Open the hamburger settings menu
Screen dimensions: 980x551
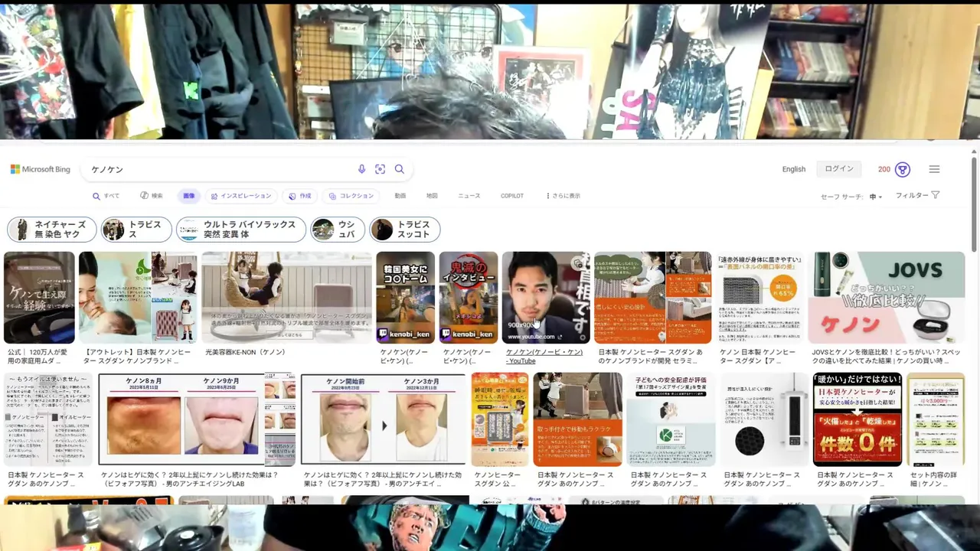(934, 169)
